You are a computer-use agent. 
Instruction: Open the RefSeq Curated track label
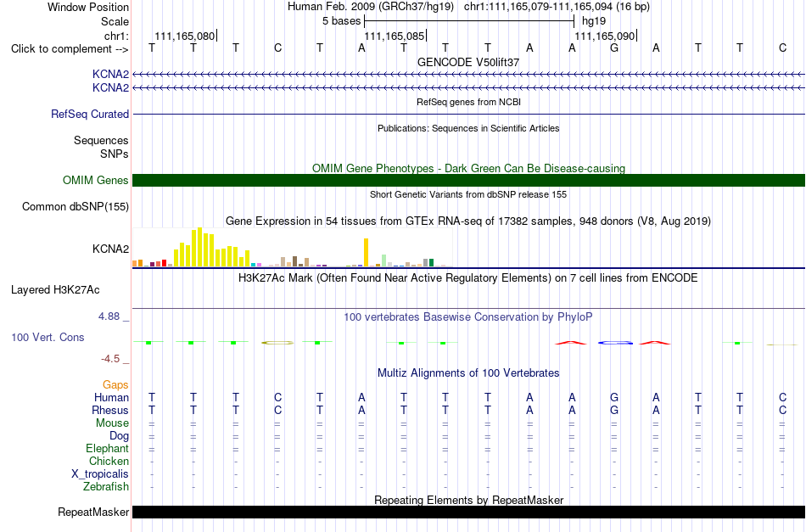click(x=90, y=114)
